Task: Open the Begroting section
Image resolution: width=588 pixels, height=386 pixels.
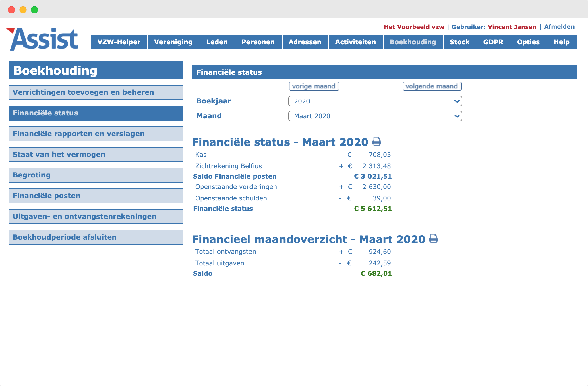Action: (96, 175)
